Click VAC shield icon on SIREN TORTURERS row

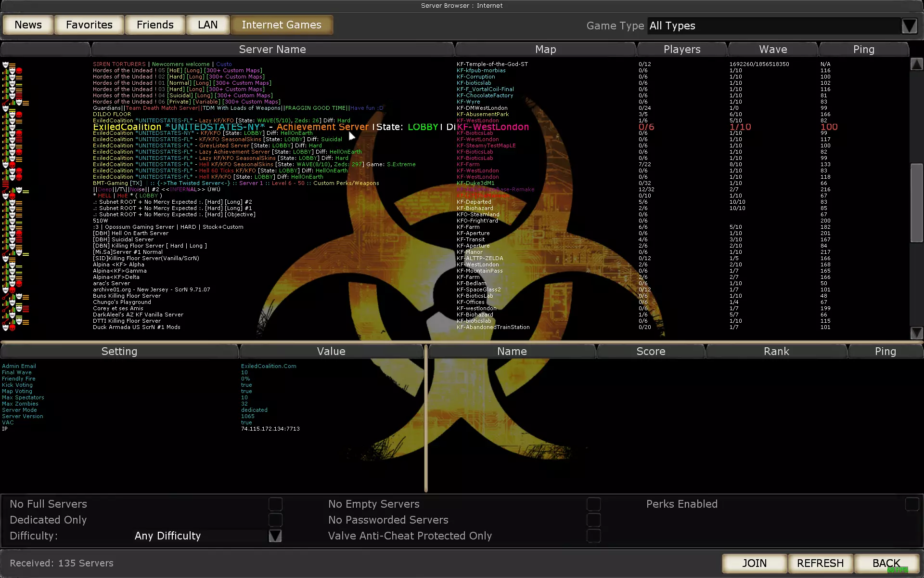click(6, 64)
